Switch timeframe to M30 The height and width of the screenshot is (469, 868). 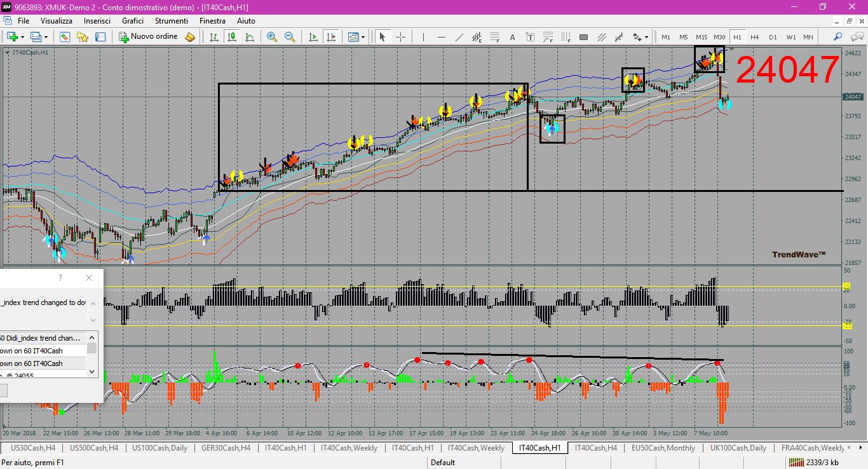719,37
